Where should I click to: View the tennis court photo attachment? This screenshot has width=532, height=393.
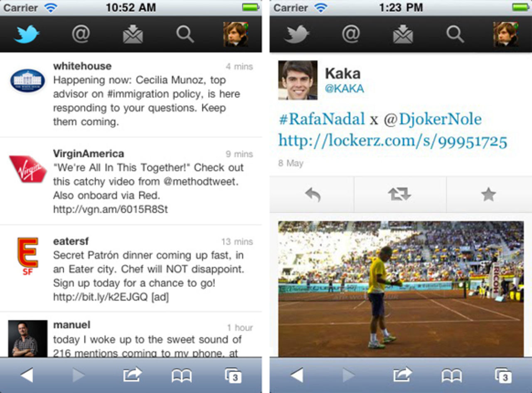(401, 289)
